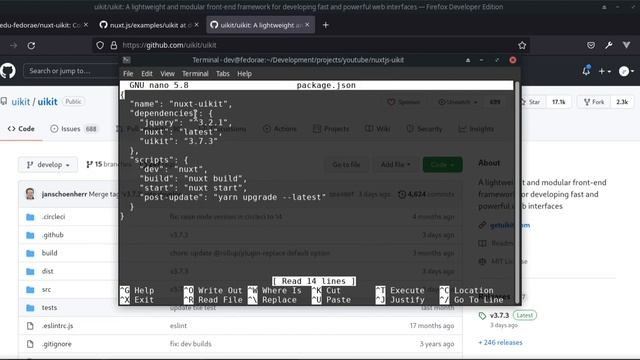Reload the page in Firefox

click(31, 45)
